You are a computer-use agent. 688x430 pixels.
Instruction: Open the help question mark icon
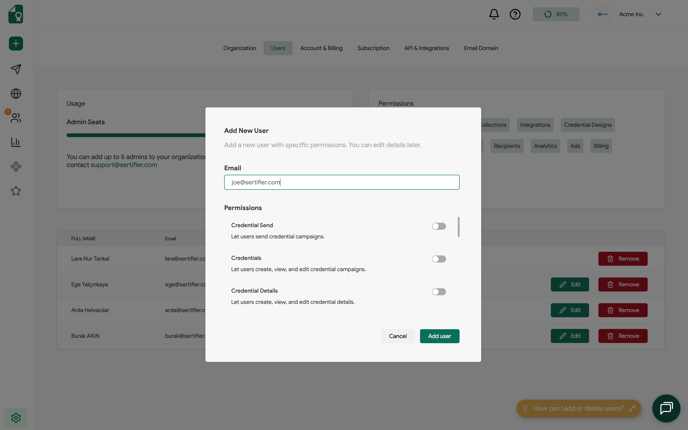click(515, 14)
